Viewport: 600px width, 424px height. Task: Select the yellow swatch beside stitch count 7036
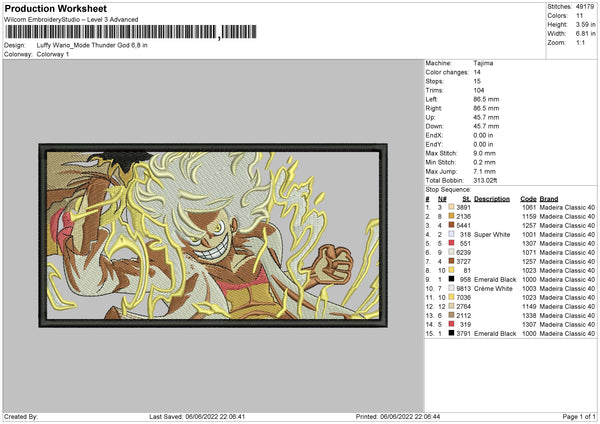(x=451, y=297)
